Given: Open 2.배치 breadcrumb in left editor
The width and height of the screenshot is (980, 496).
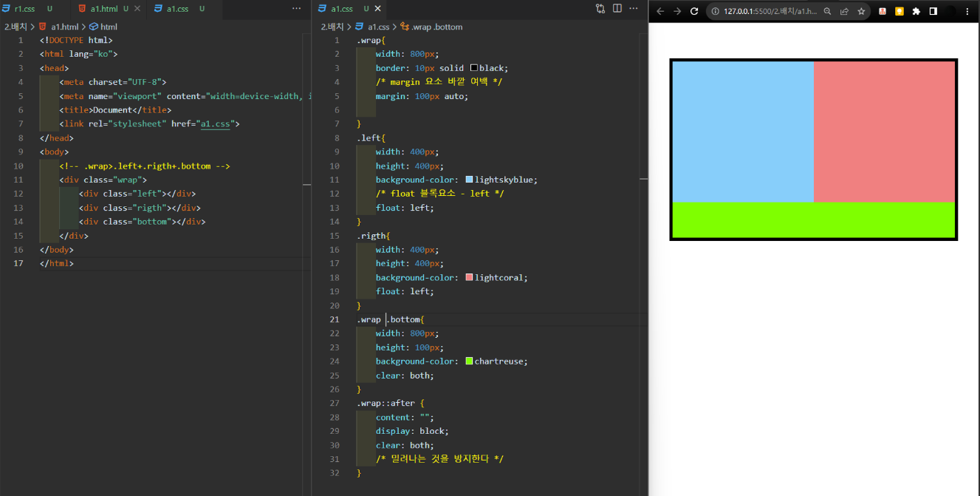Looking at the screenshot, I should click(14, 27).
